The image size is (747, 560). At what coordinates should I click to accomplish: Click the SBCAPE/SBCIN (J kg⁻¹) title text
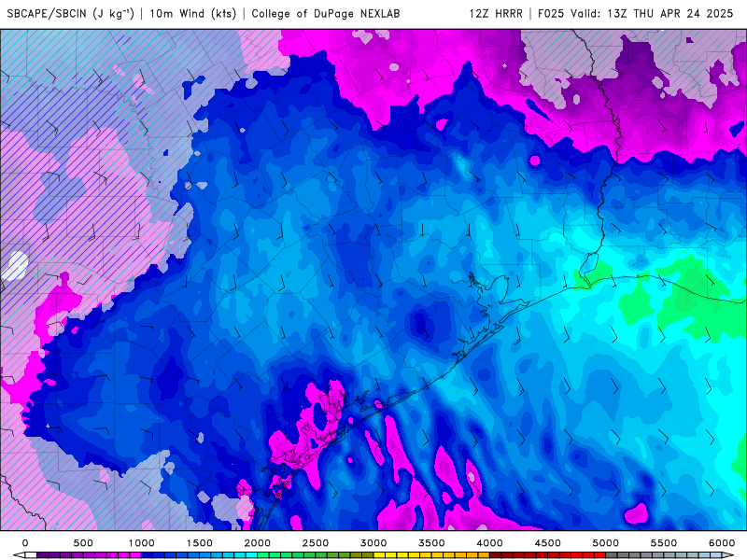point(71,14)
